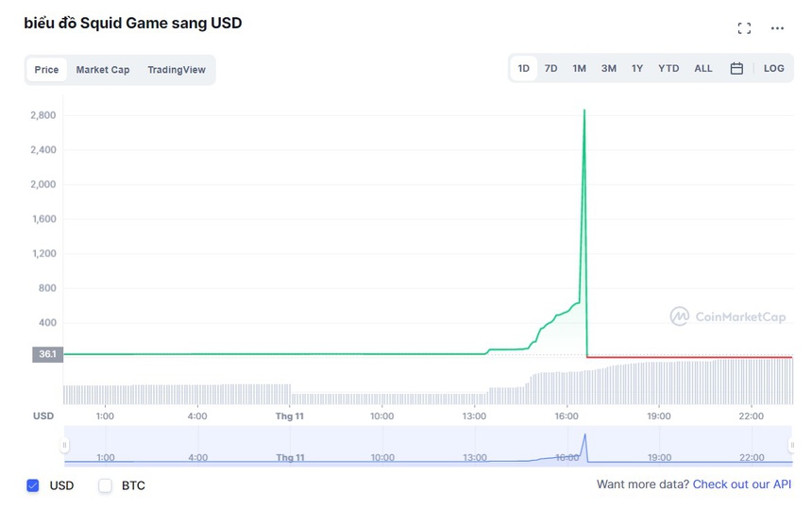This screenshot has width=812, height=509.
Task: Click the CoinMarketCap watermark logo
Action: pyautogui.click(x=727, y=317)
